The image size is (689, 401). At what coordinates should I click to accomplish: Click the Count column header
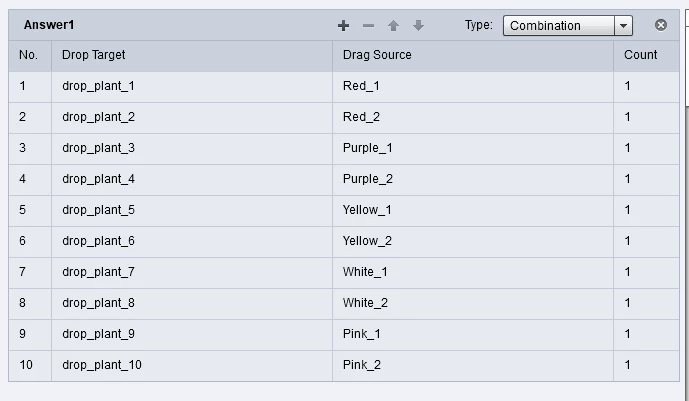coord(640,55)
